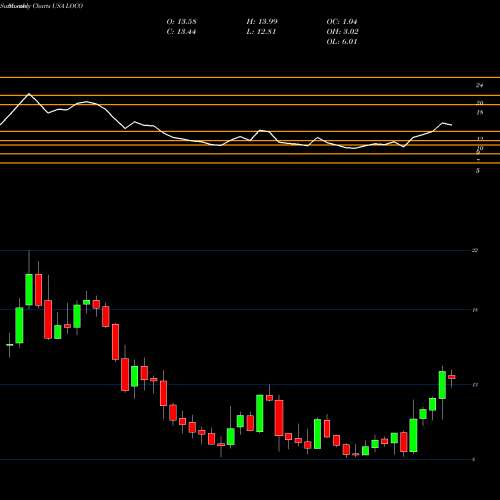Click the OC: 1.04 readout
The image size is (500, 500).
[x=342, y=22]
